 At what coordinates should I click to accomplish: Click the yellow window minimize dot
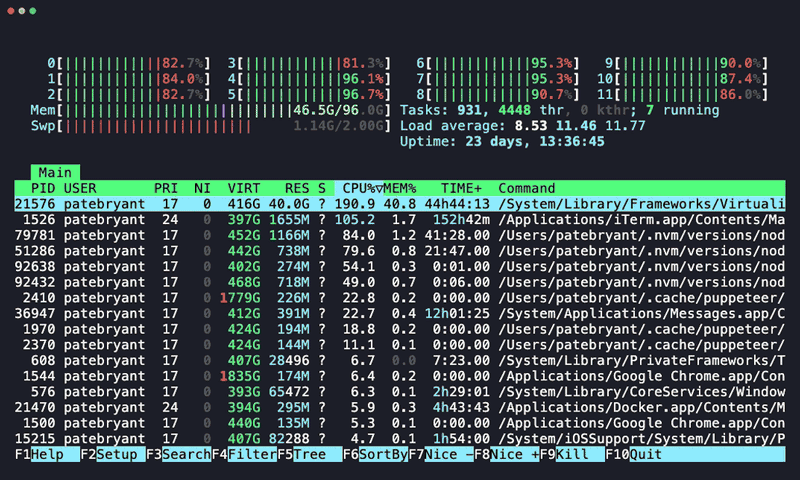[21, 11]
